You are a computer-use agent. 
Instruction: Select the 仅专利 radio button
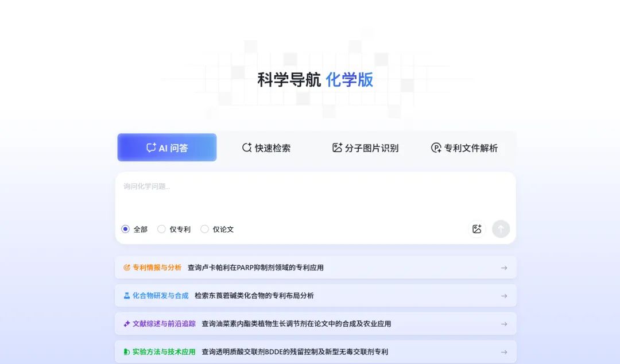click(x=161, y=229)
